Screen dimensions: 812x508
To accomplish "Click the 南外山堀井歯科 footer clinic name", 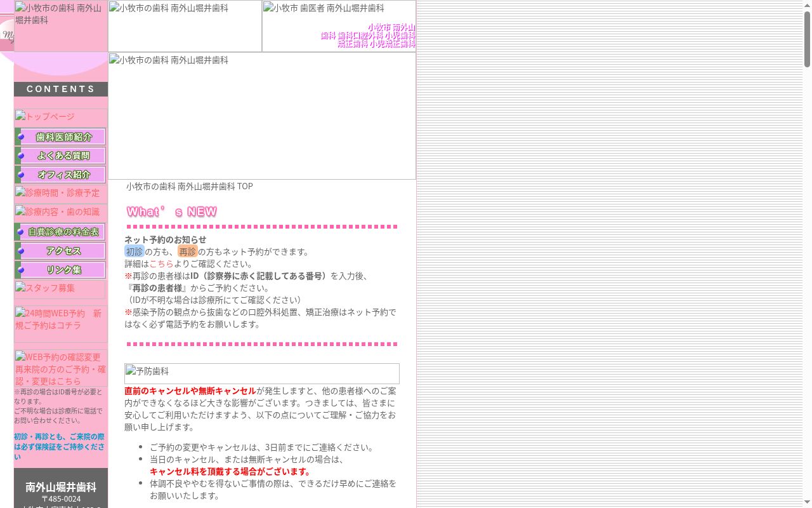I will click(x=61, y=487).
